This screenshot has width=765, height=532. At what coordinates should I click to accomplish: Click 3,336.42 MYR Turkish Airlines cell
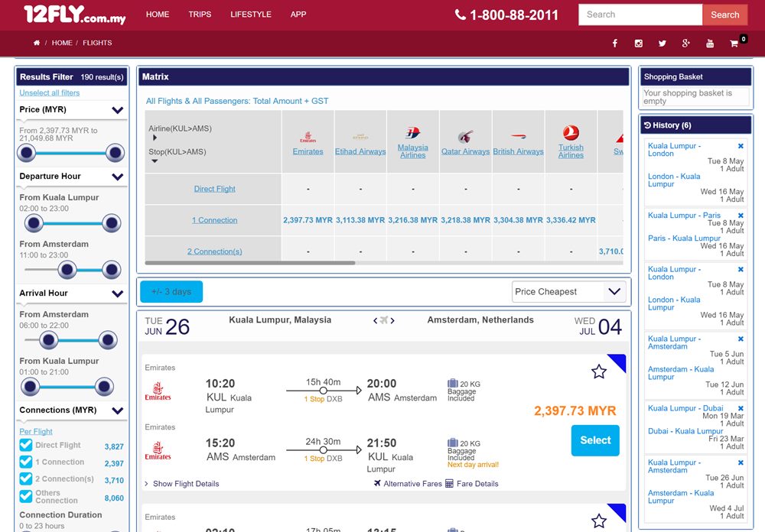[571, 220]
